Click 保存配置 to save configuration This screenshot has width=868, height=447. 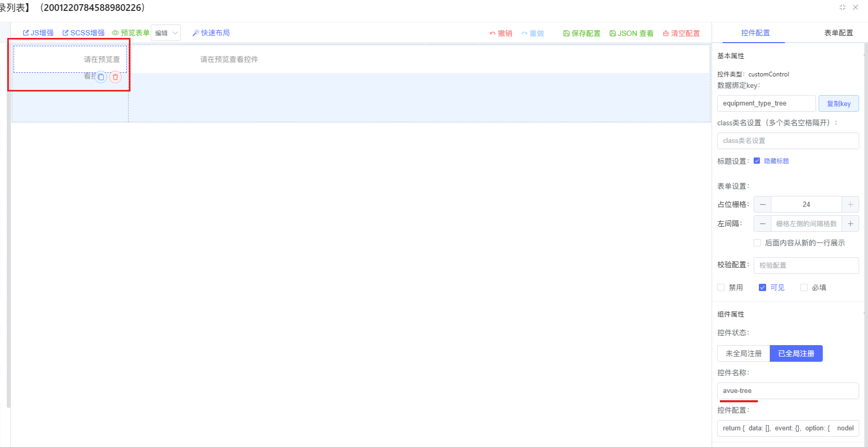click(x=582, y=33)
